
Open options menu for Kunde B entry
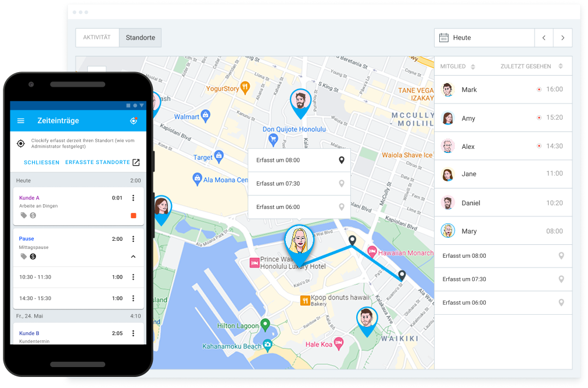pyautogui.click(x=133, y=333)
